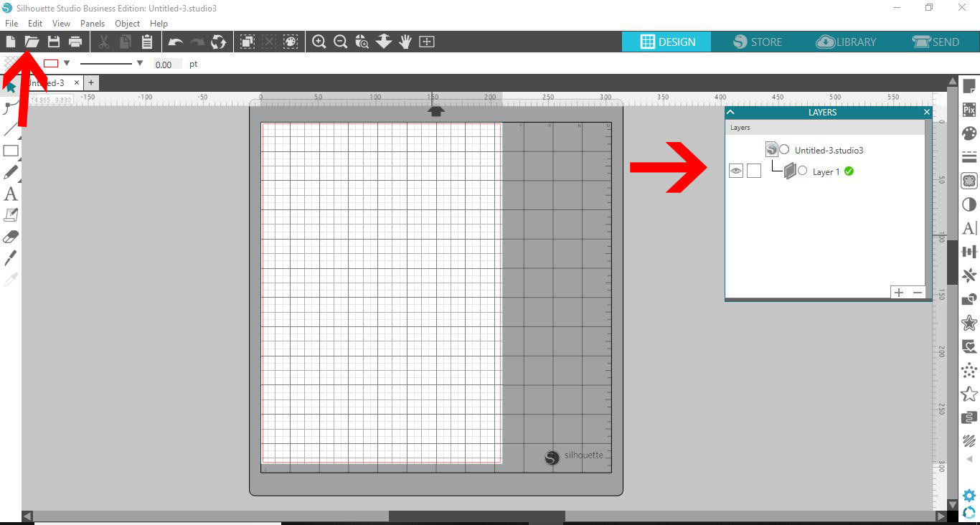Open the Edit menu
The height and width of the screenshot is (525, 980).
click(x=35, y=24)
